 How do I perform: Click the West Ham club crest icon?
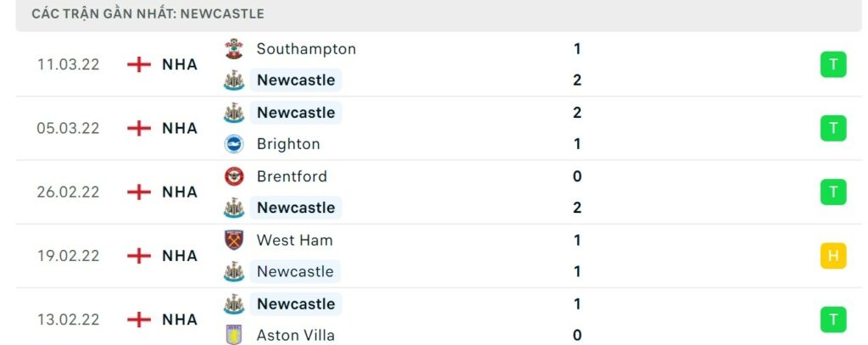tap(233, 240)
